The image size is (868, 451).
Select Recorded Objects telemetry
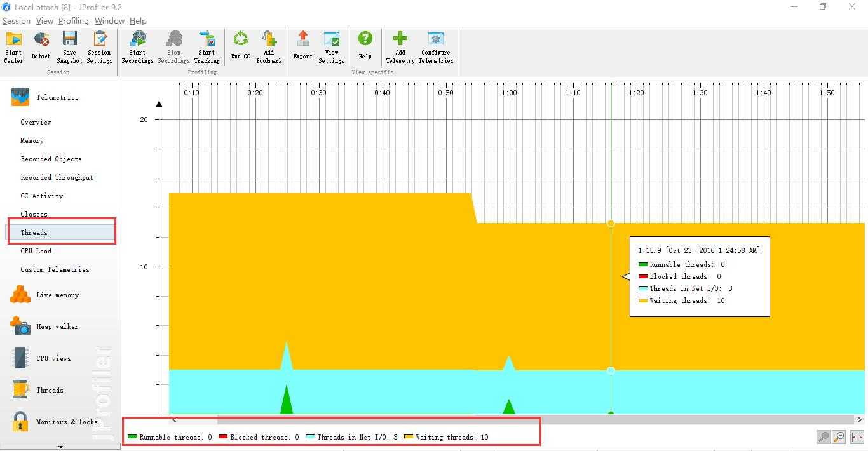click(x=51, y=159)
